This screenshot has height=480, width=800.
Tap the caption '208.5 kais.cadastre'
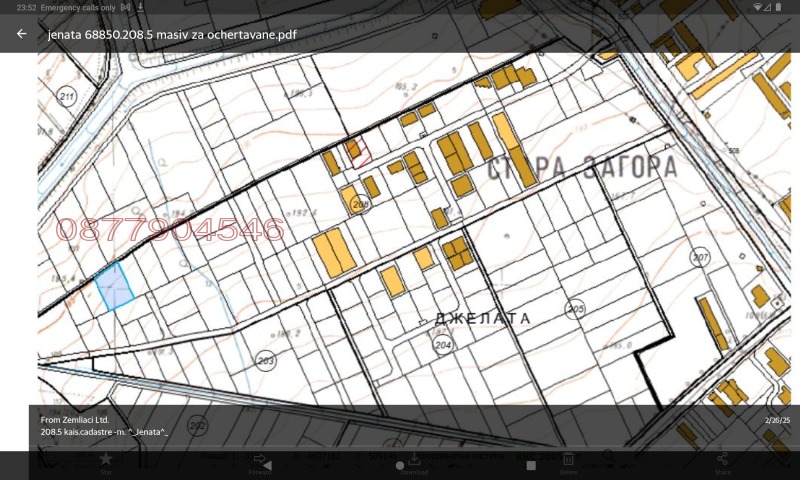[104, 432]
